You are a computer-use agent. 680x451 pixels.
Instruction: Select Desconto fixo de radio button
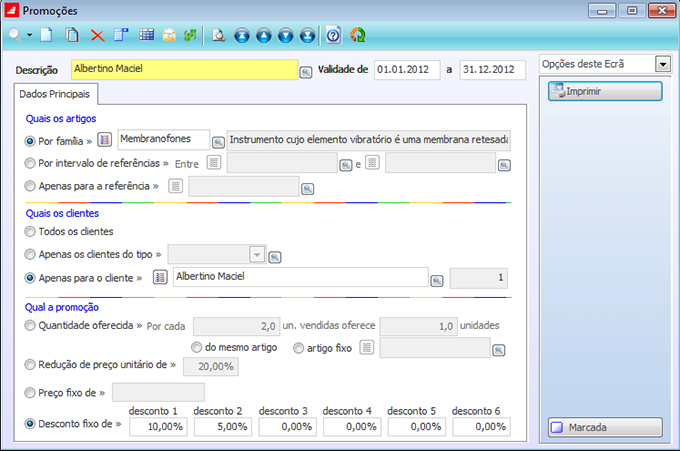(x=30, y=424)
